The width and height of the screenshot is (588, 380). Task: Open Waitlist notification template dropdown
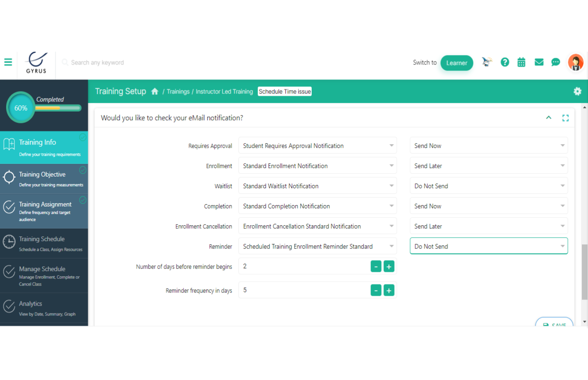coord(317,186)
